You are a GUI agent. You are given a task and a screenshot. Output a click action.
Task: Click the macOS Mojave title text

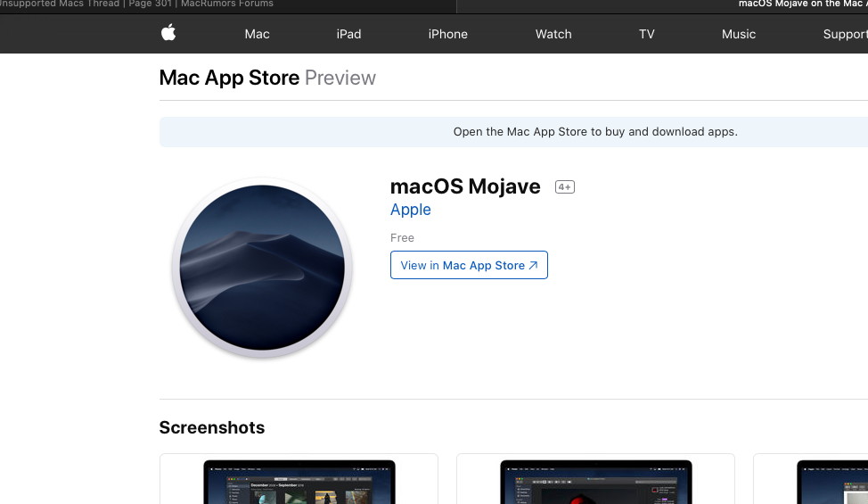pyautogui.click(x=465, y=186)
